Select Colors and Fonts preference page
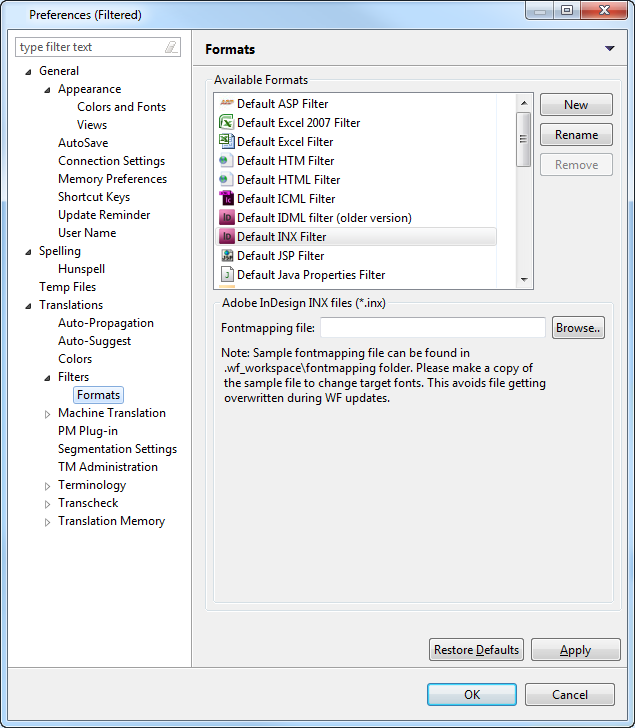The height and width of the screenshot is (728, 635). (121, 107)
